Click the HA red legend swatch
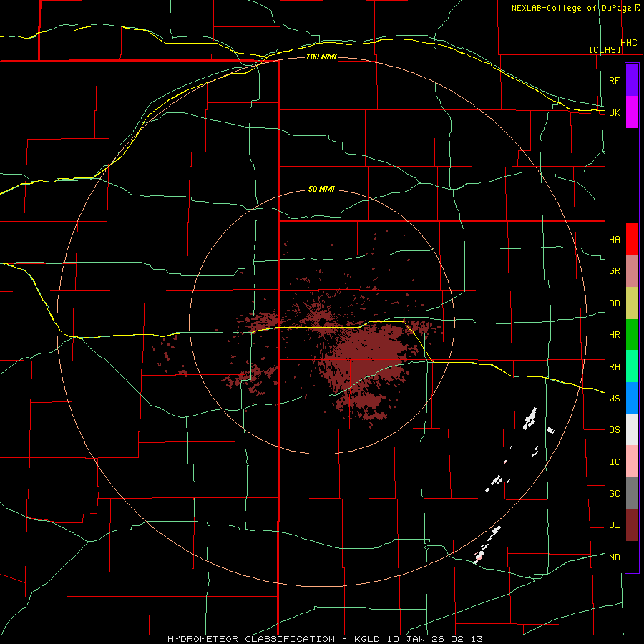This screenshot has height=644, width=644. tap(632, 239)
